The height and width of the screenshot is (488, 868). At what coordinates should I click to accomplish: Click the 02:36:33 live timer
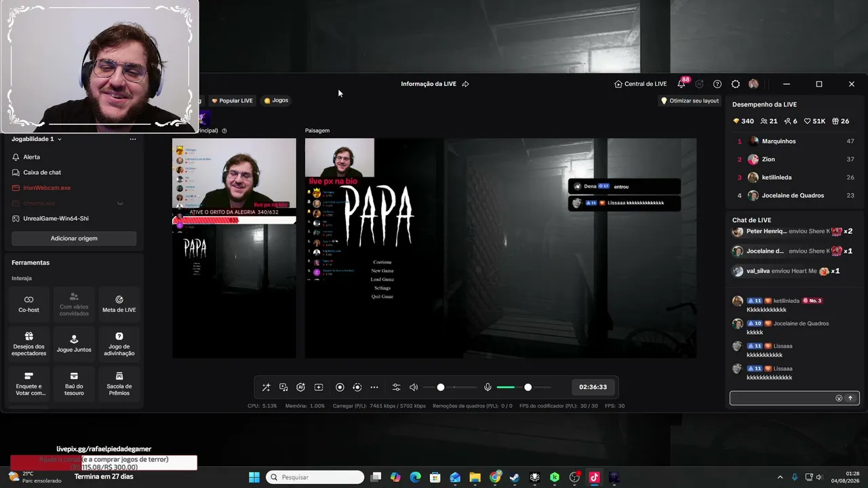[593, 387]
